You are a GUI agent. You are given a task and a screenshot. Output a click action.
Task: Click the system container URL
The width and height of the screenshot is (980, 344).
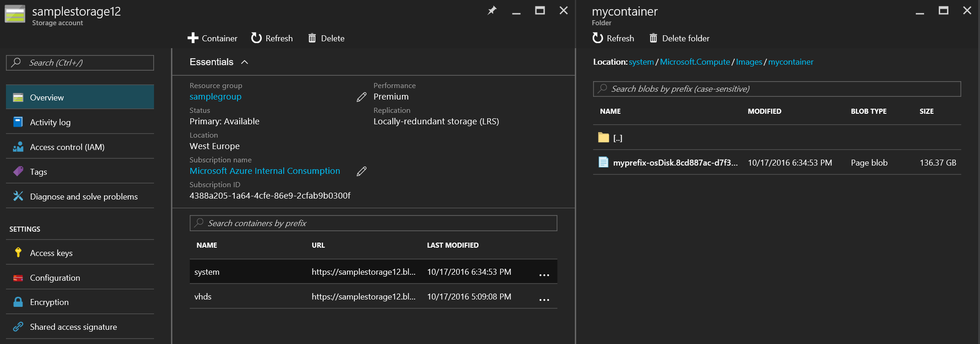363,272
